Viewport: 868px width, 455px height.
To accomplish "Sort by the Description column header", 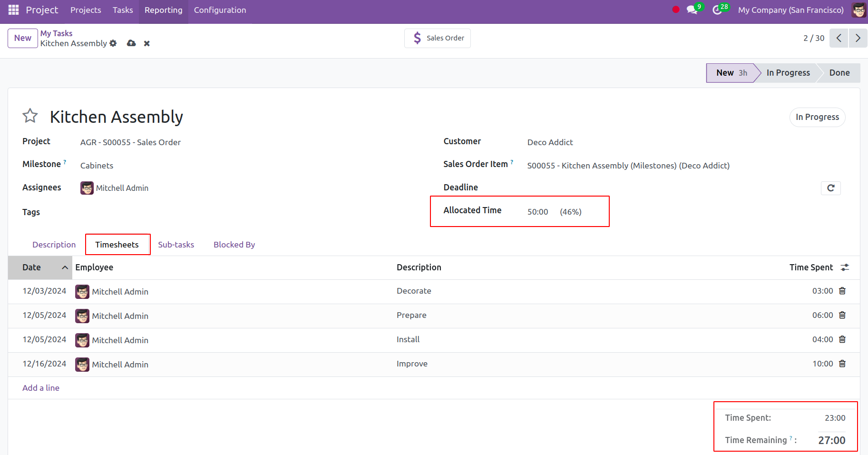I will pos(419,267).
